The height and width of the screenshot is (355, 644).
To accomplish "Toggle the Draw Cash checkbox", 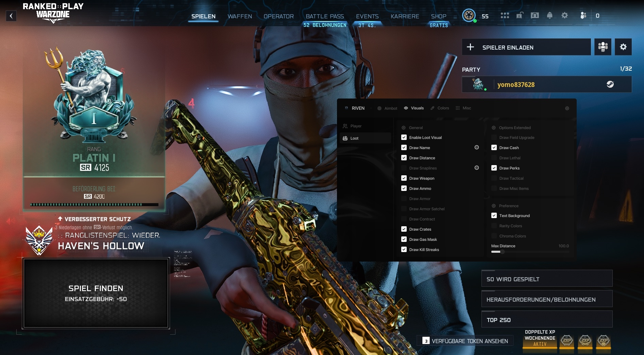I will tap(494, 147).
